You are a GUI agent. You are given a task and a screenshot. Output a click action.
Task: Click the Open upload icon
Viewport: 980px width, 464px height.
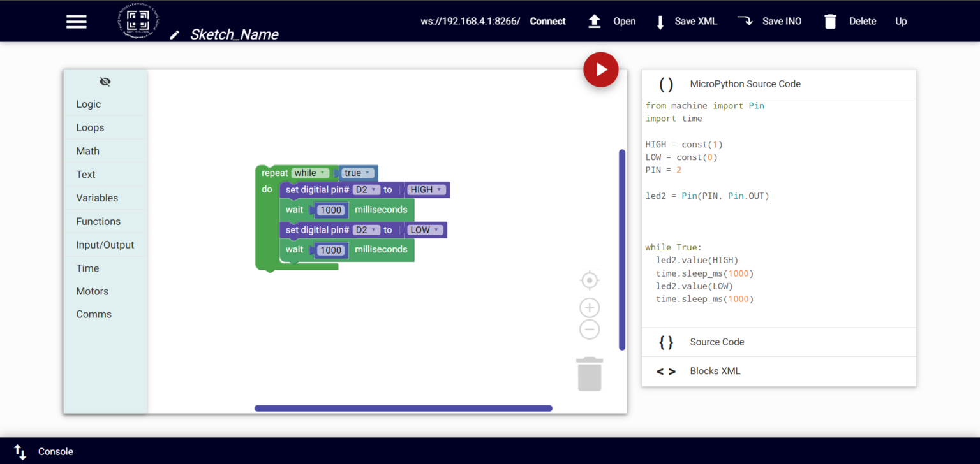click(x=594, y=21)
